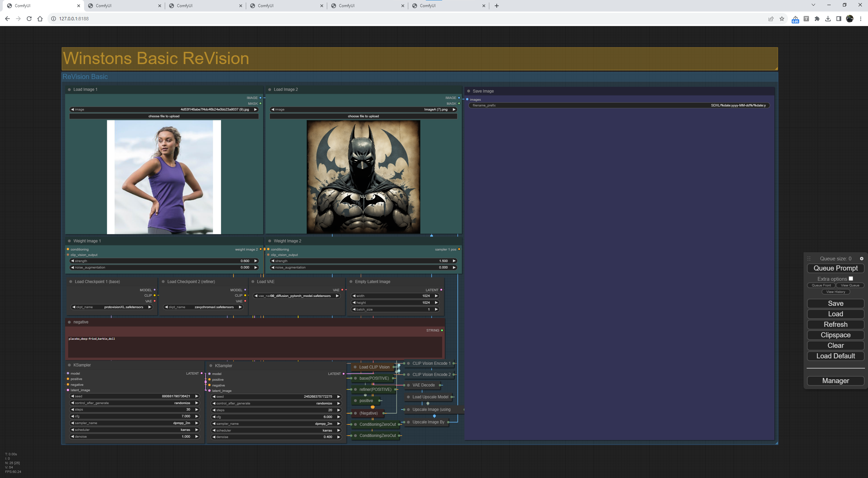Collapse the Save Image node via its dot
The image size is (868, 478).
click(x=469, y=91)
